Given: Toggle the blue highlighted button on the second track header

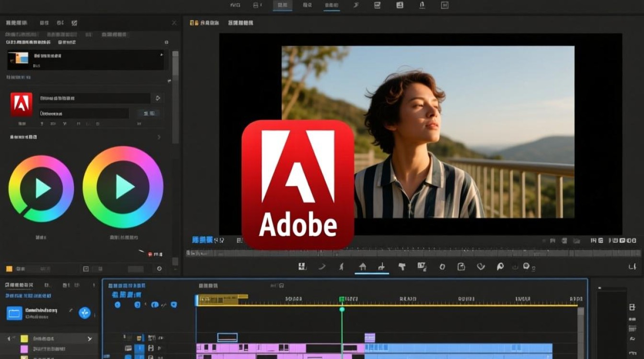Looking at the screenshot, I should point(139,348).
